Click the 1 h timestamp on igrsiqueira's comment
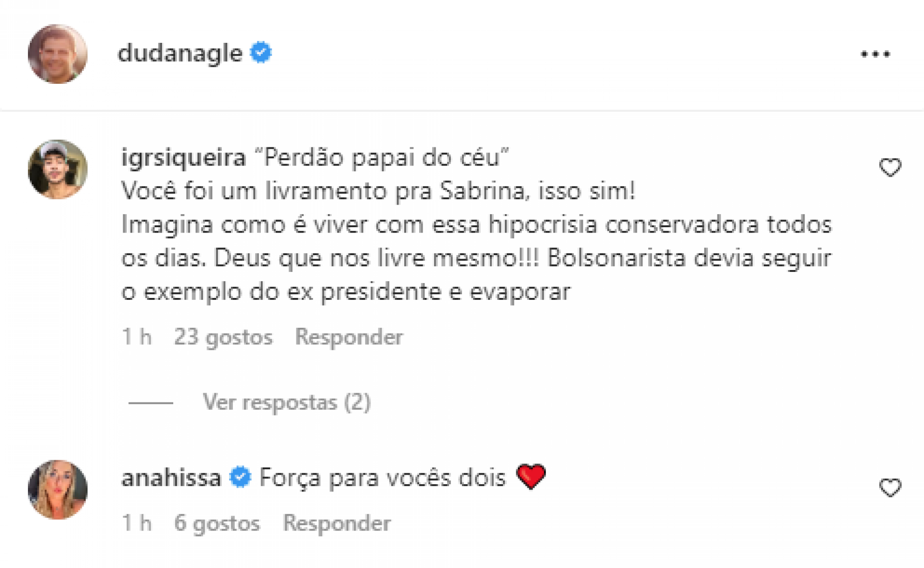 136,336
